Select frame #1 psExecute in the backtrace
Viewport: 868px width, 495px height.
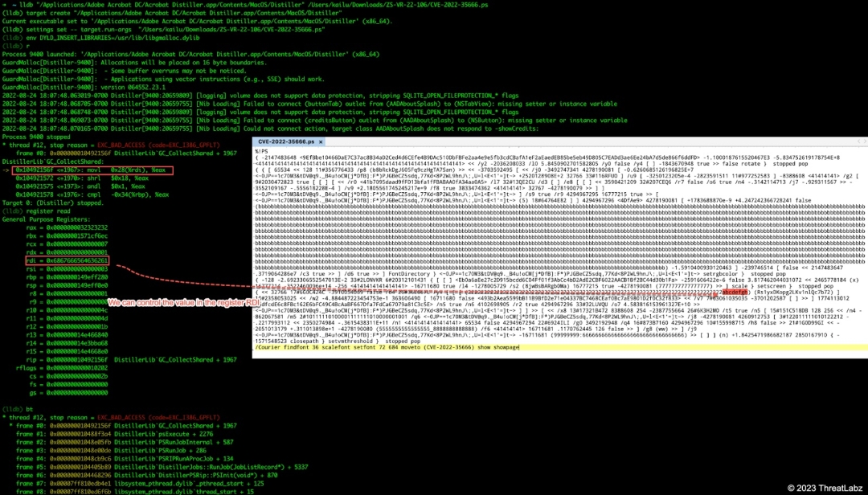tap(153, 434)
